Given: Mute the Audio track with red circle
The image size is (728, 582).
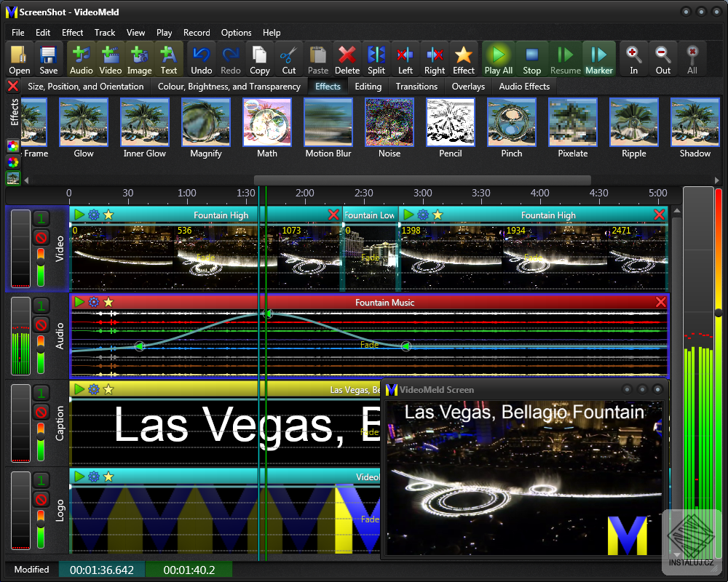Looking at the screenshot, I should 41,325.
